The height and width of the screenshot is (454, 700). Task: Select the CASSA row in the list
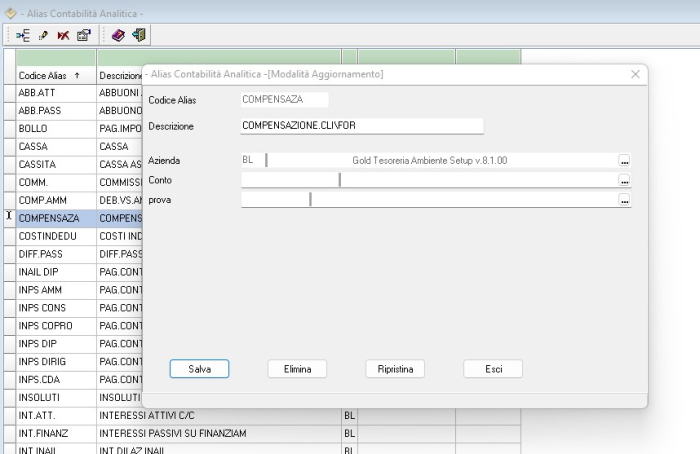point(55,146)
